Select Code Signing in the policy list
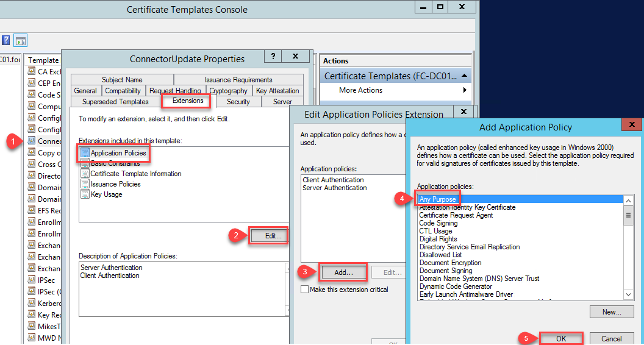The height and width of the screenshot is (345, 644). (x=438, y=223)
